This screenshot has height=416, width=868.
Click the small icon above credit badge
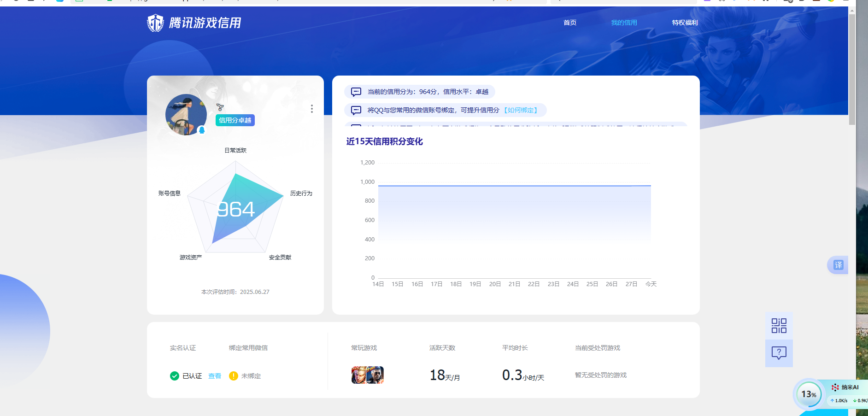220,107
